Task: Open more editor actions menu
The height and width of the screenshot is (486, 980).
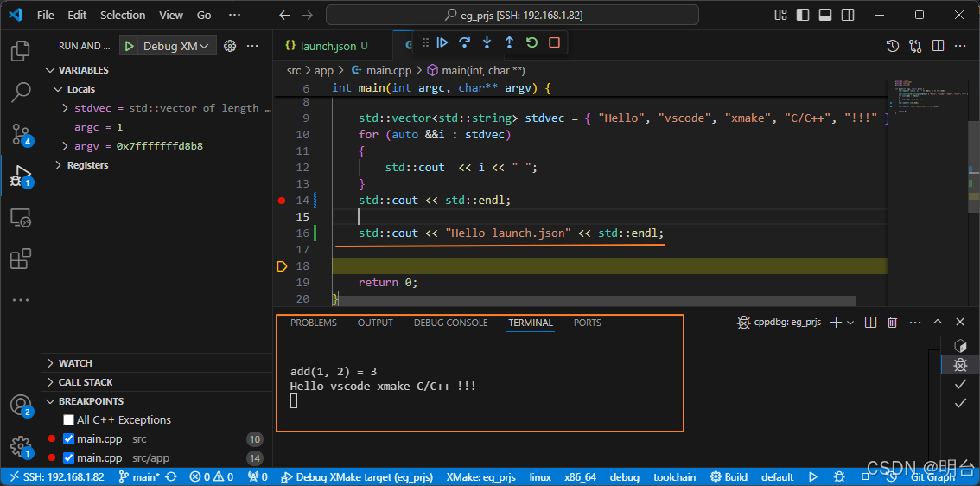Action: pos(960,46)
